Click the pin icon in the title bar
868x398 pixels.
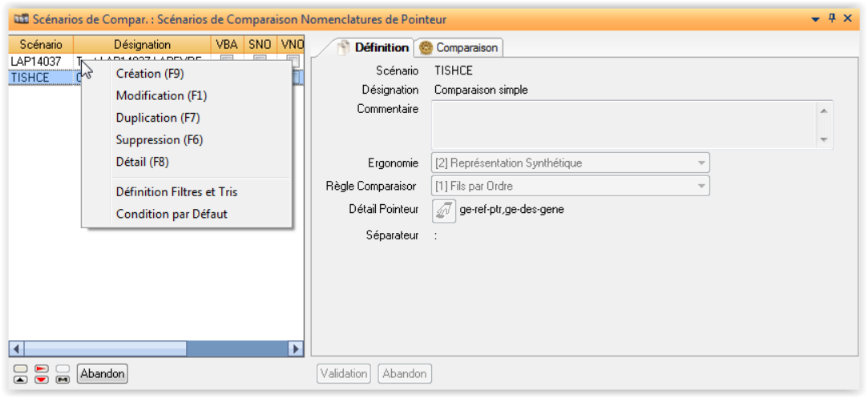(x=833, y=18)
